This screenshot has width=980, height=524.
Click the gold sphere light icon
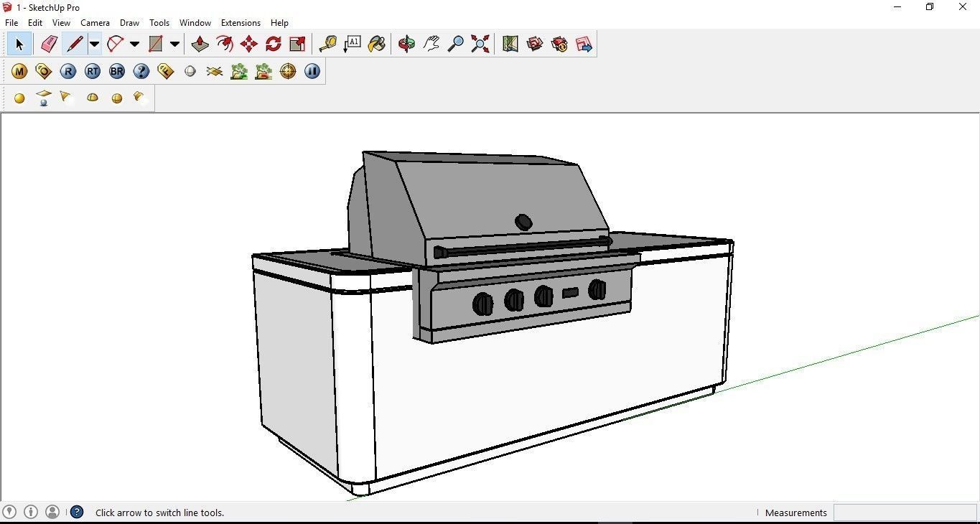click(19, 98)
